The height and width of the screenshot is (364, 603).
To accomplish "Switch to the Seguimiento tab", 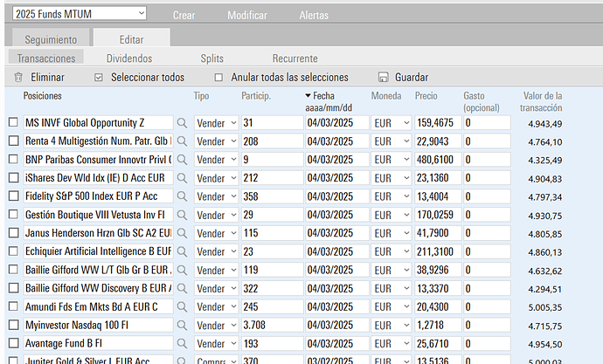I will tap(51, 39).
